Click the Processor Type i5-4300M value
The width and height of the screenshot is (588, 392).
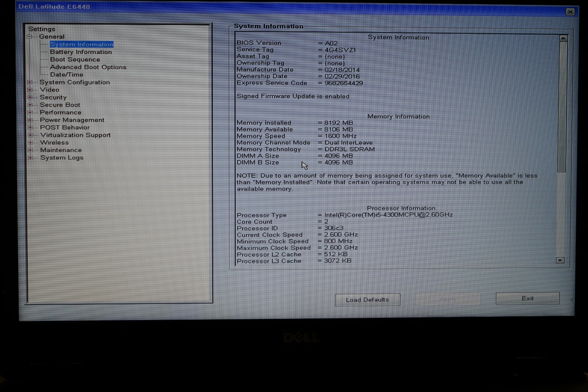point(388,215)
